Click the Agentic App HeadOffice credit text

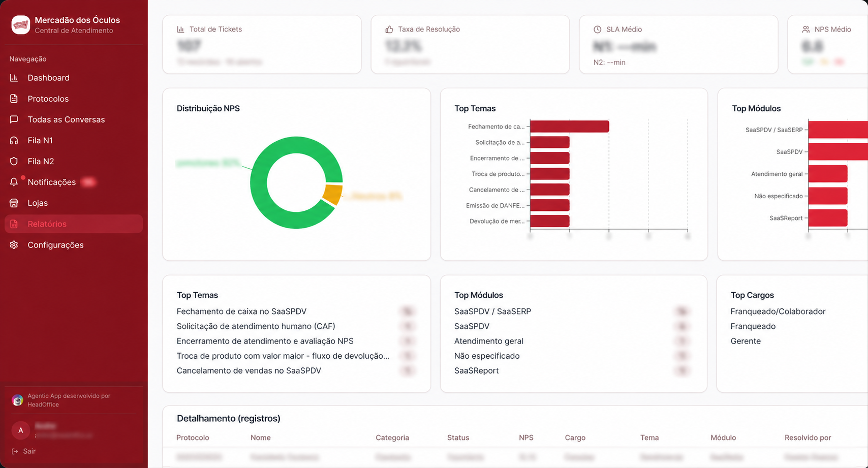(69, 400)
